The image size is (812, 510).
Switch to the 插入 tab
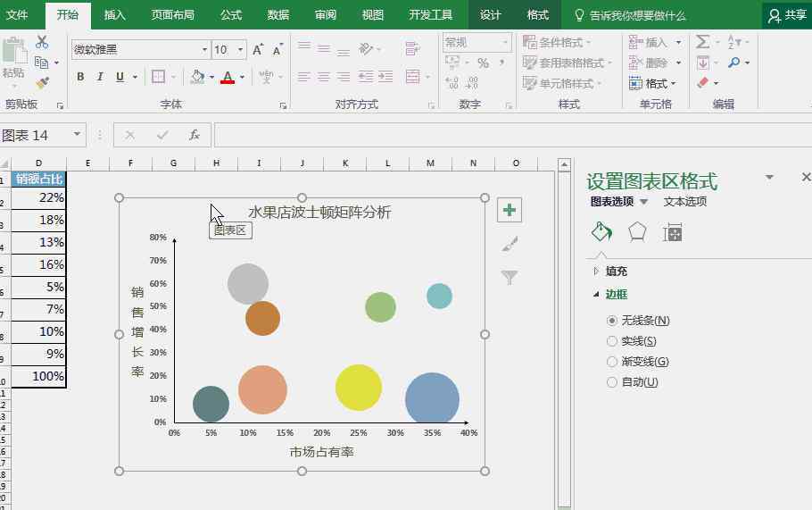(x=114, y=14)
